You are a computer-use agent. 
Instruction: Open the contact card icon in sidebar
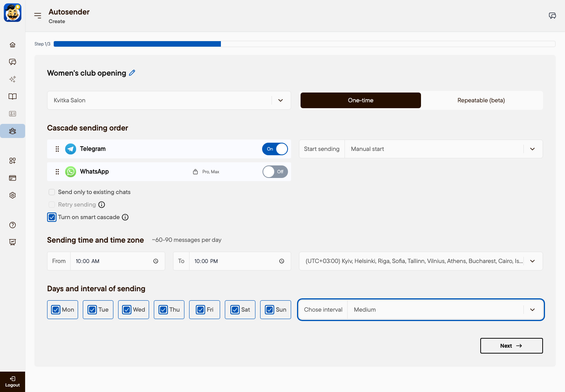point(13,114)
